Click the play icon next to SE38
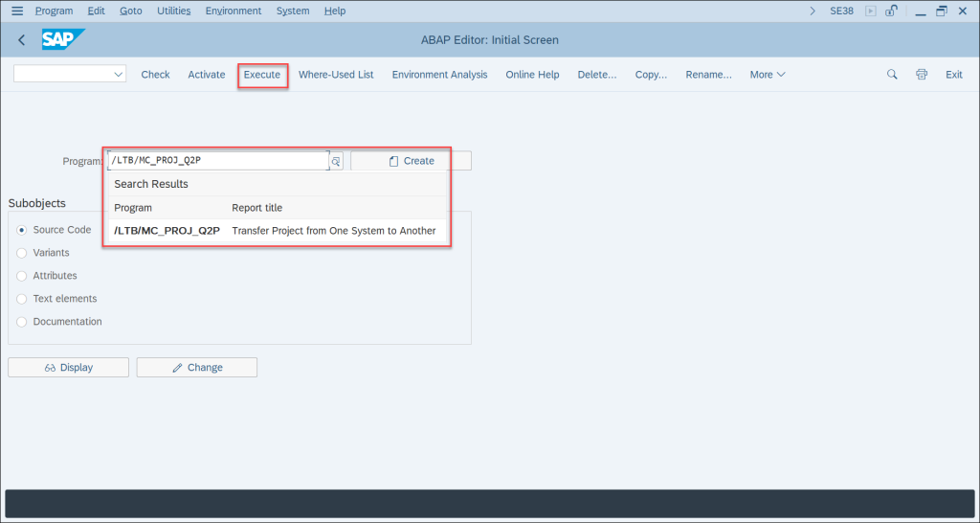The image size is (980, 523). pos(871,11)
